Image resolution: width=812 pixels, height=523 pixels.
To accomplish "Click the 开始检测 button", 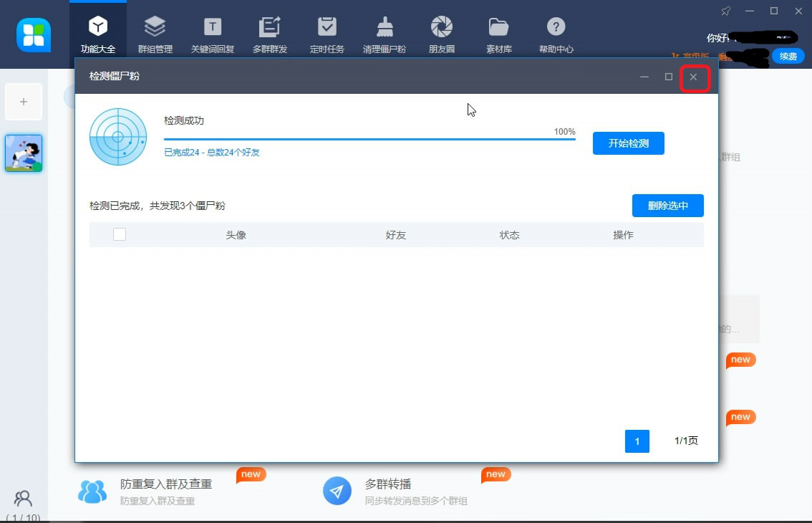I will pos(628,143).
